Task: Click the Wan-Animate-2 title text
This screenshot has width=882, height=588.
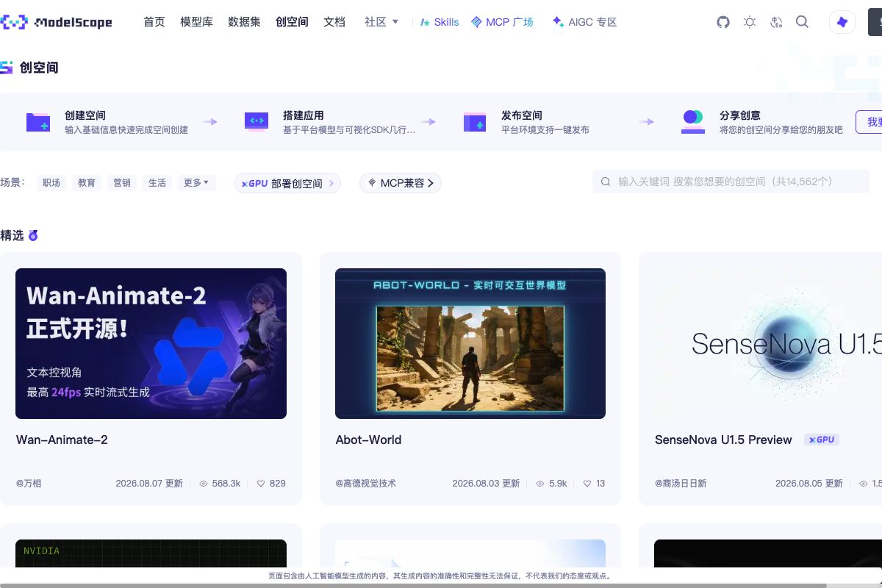Action: pos(62,440)
